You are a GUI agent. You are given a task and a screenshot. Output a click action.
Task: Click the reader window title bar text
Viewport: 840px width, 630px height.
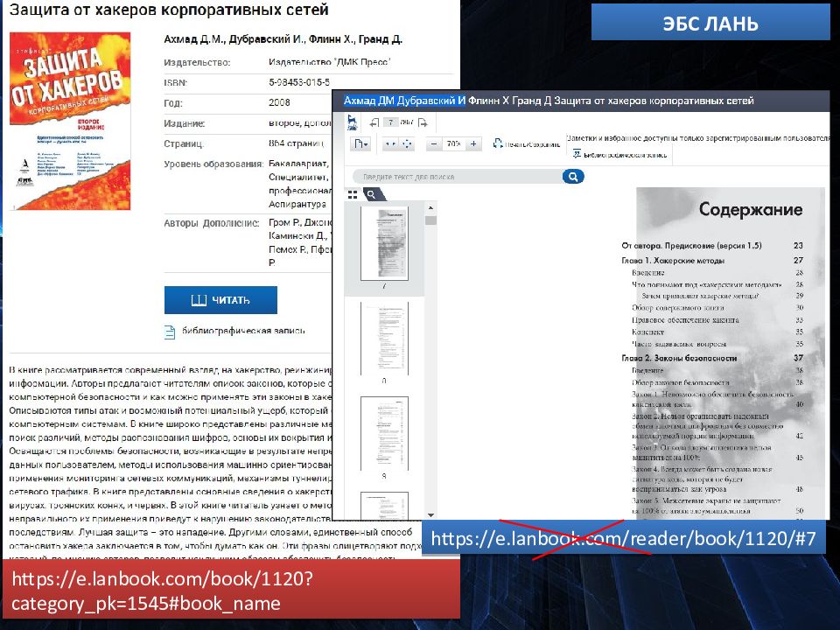point(549,101)
